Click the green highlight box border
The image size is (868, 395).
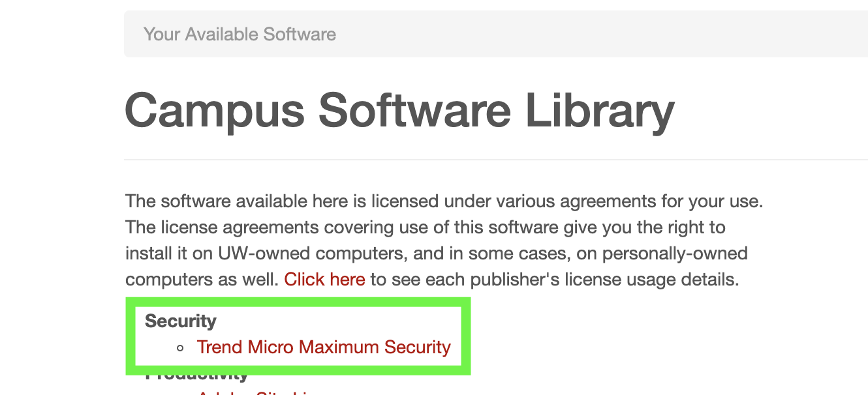[x=131, y=336]
